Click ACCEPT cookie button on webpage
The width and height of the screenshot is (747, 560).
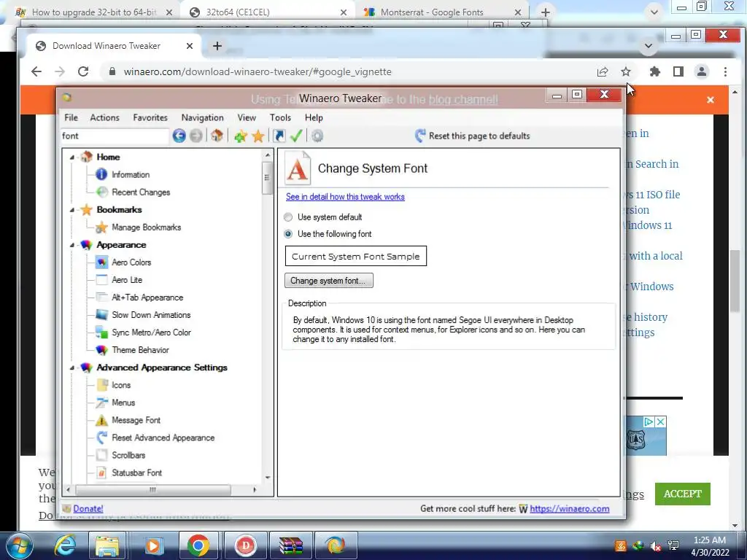(682, 494)
